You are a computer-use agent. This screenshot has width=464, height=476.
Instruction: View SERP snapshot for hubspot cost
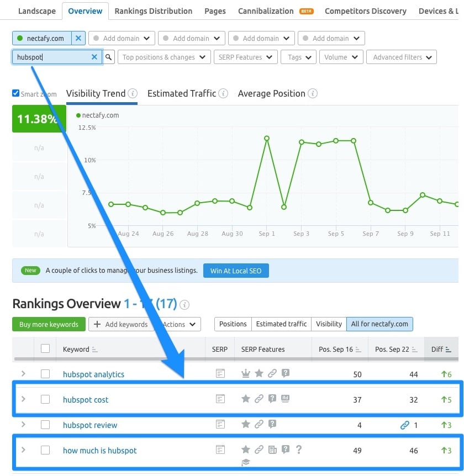coord(220,399)
